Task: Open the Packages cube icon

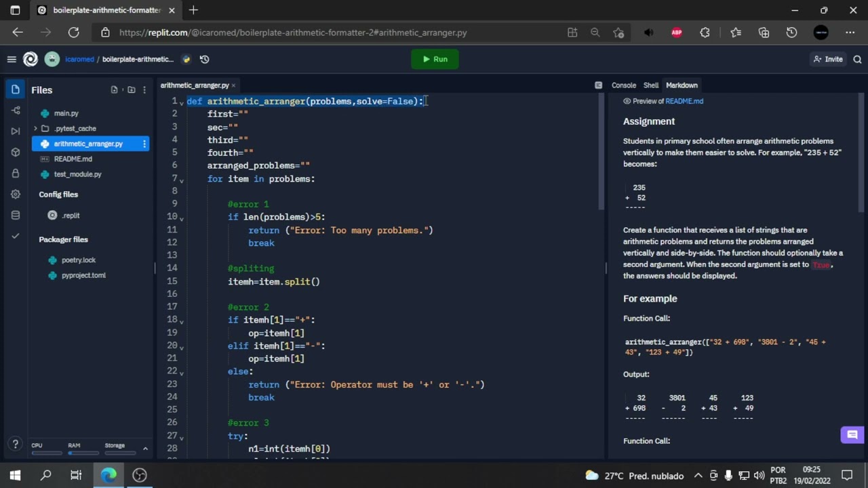Action: click(x=16, y=152)
